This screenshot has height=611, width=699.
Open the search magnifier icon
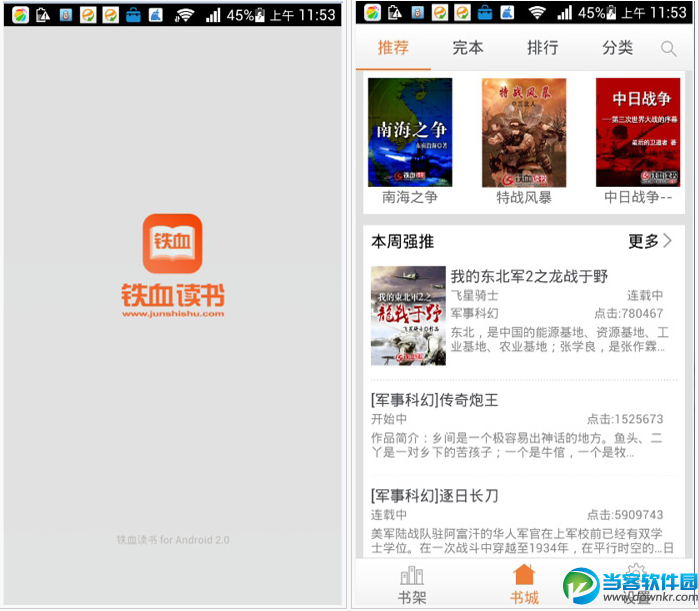tap(668, 49)
